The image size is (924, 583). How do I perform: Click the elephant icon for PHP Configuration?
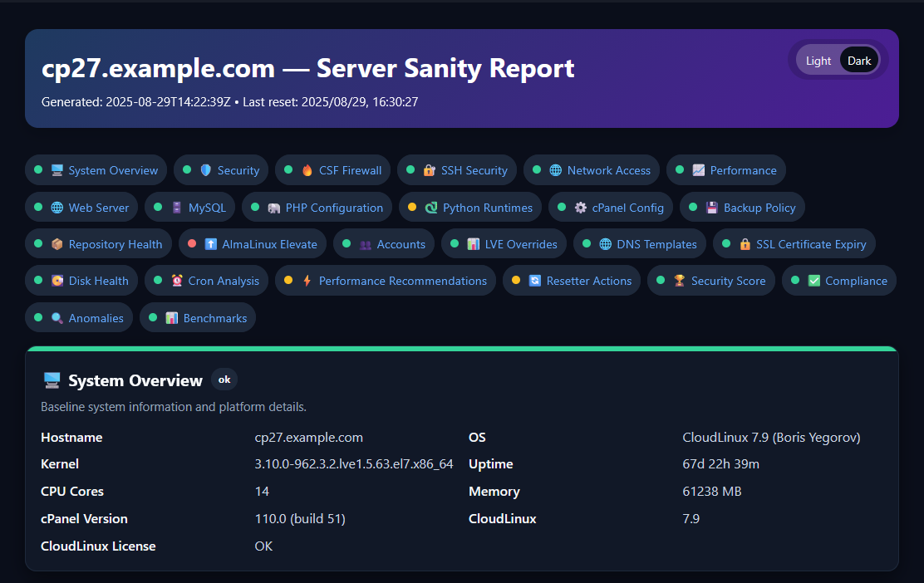273,208
